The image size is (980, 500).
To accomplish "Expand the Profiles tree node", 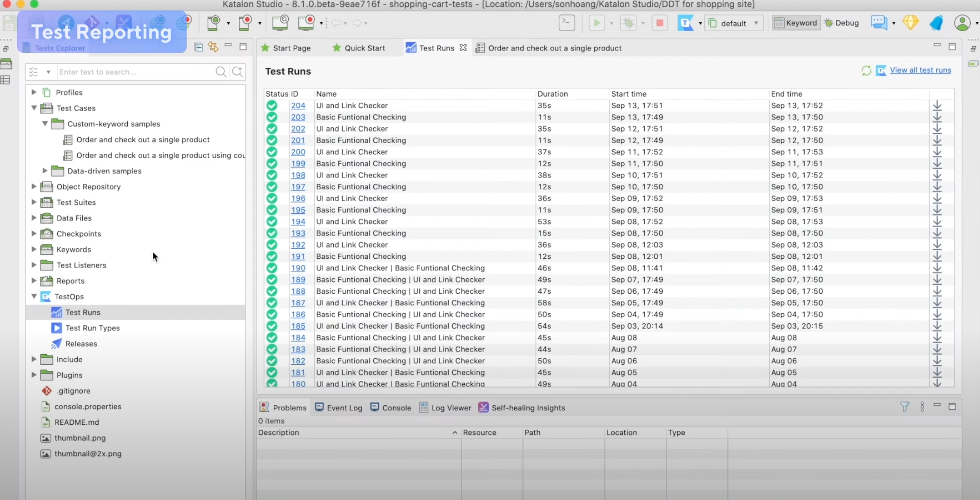I will click(34, 92).
